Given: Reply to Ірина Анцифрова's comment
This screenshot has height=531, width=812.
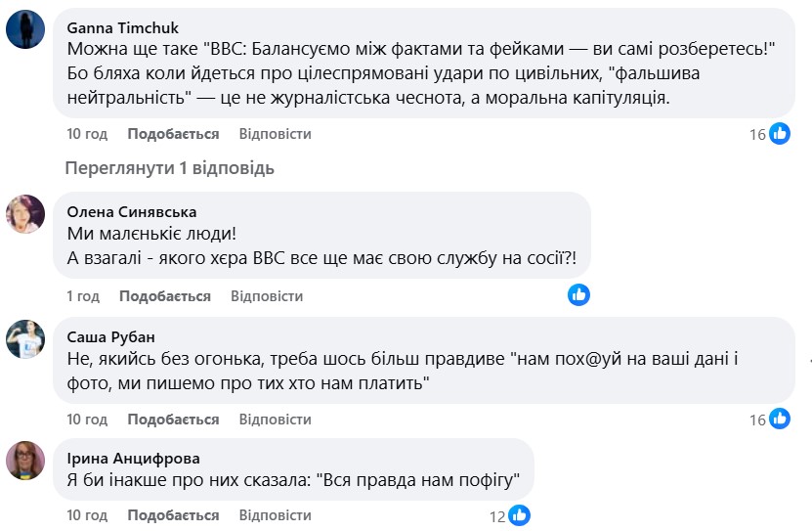Looking at the screenshot, I should point(275,514).
